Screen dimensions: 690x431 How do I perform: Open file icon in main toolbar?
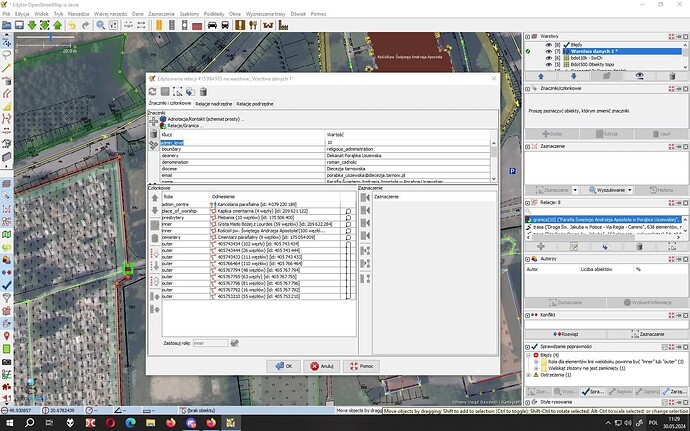[x=7, y=25]
